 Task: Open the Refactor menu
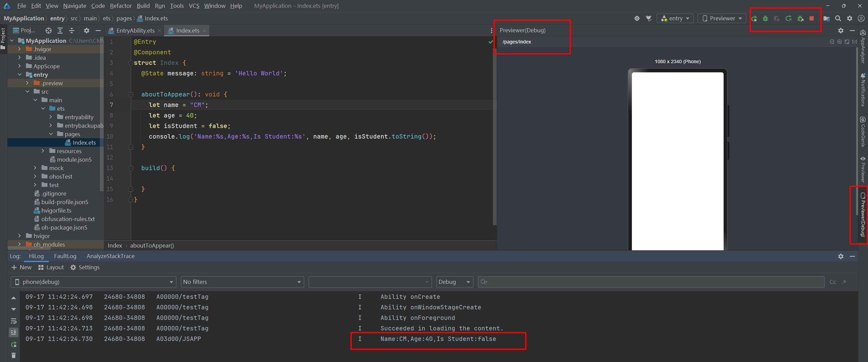(121, 6)
